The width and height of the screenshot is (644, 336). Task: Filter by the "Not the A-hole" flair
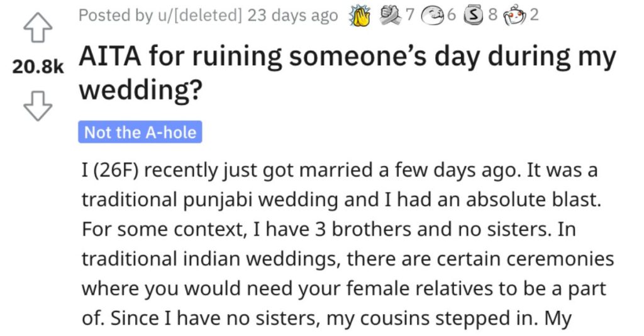coord(140,133)
